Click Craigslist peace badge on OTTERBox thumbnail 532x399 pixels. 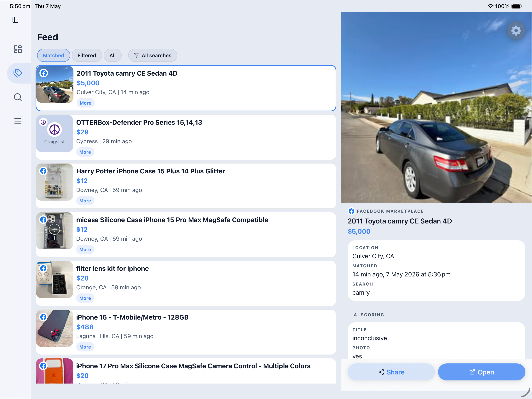click(43, 122)
